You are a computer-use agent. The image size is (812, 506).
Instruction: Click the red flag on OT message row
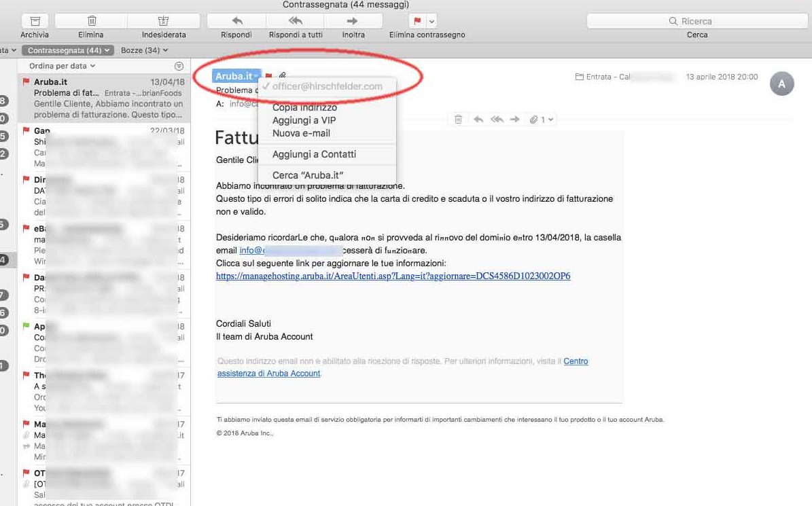pyautogui.click(x=26, y=472)
